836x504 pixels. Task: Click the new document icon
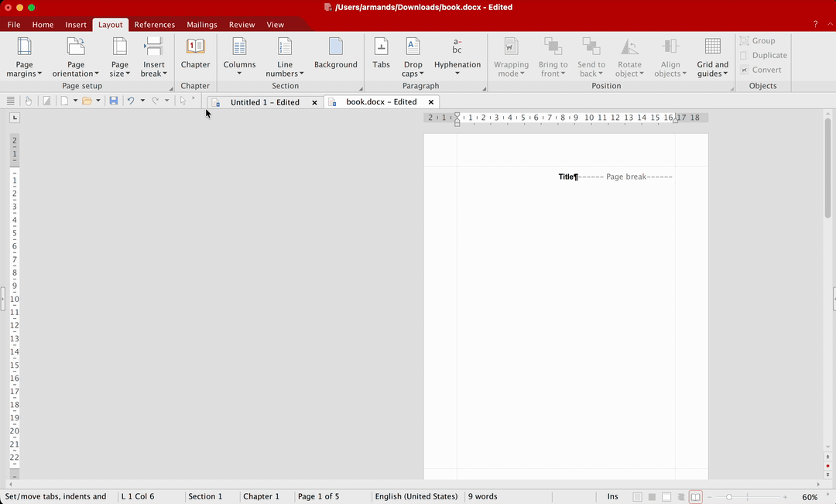pos(65,101)
